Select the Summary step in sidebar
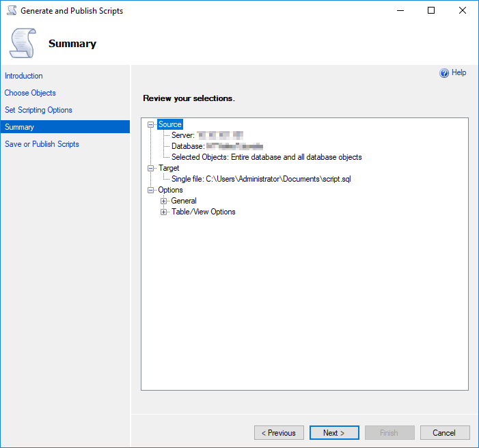The width and height of the screenshot is (479, 448). [65, 127]
